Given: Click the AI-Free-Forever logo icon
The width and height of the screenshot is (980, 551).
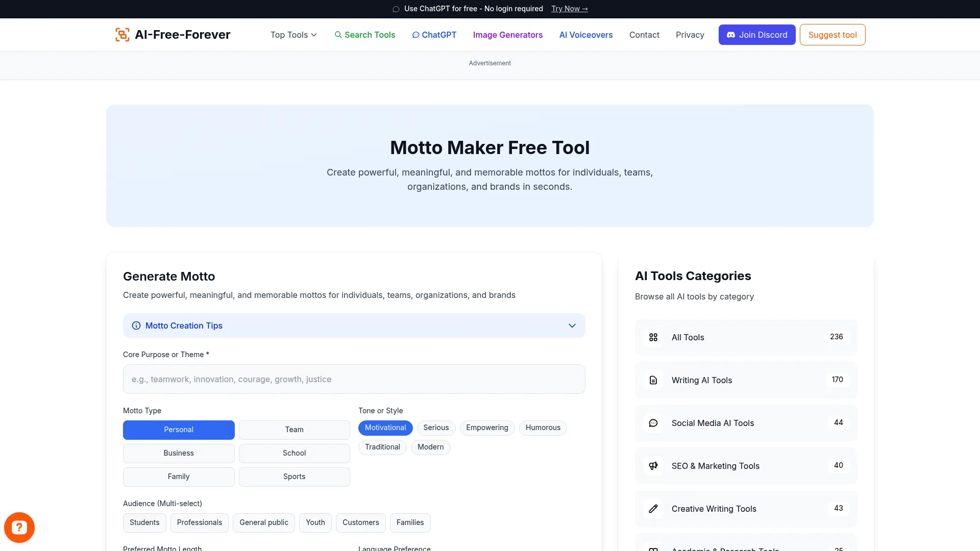Looking at the screenshot, I should click(122, 35).
